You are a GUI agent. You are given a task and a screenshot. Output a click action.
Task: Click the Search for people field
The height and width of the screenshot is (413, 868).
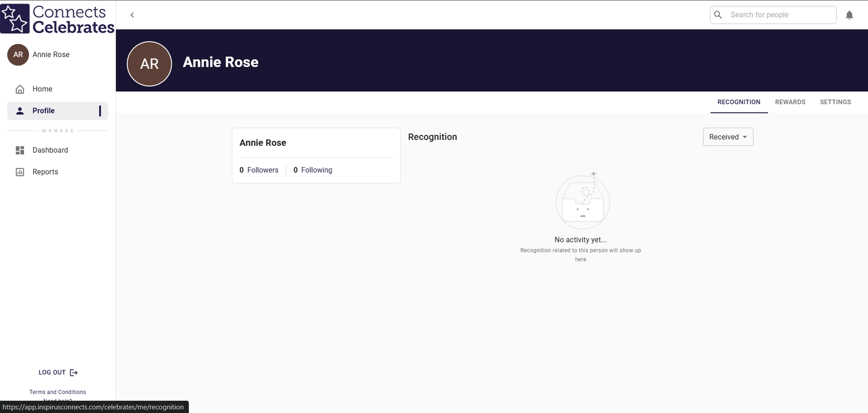coord(773,15)
